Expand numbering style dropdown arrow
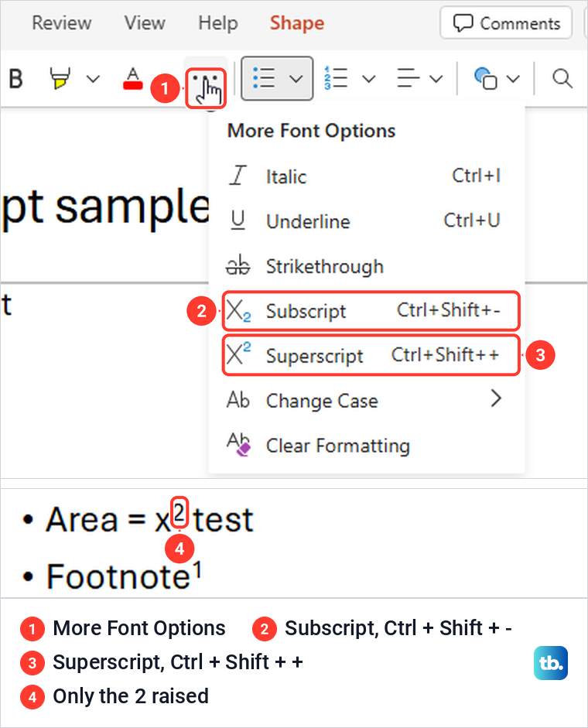Screen dimensions: 588x728 369,79
